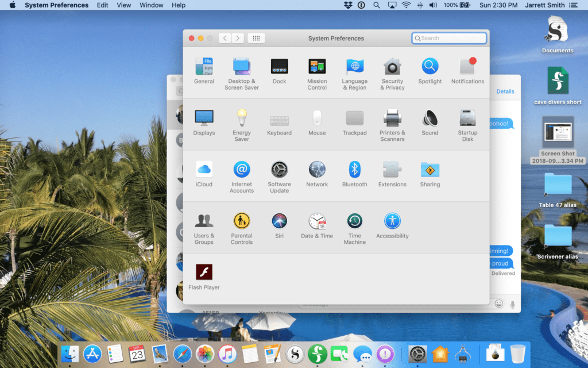Open the View menu

[124, 5]
